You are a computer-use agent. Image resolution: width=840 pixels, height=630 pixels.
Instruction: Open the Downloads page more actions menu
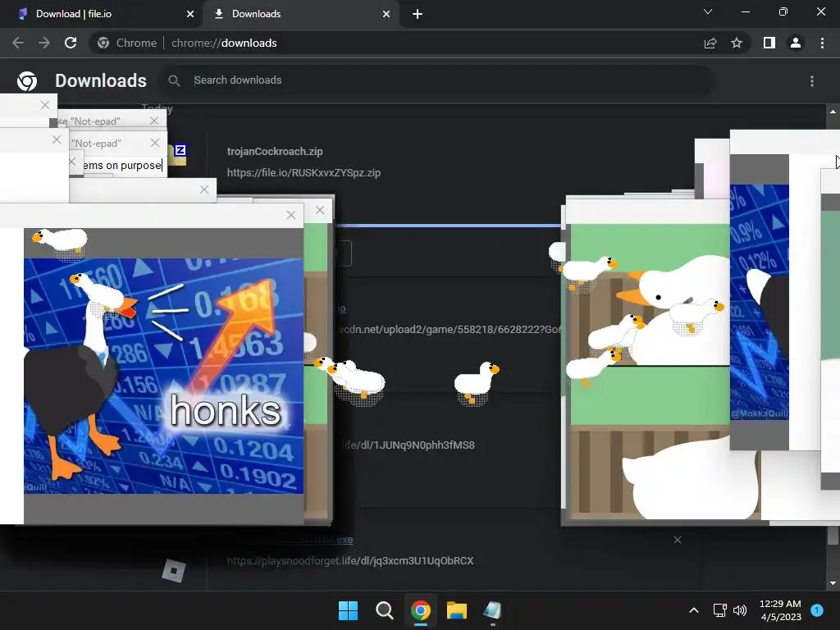[812, 81]
